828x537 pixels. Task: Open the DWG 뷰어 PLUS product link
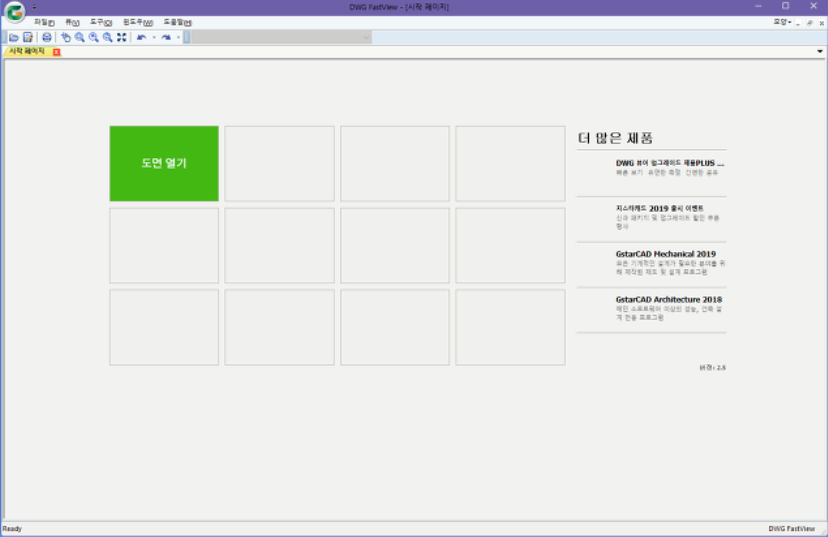click(x=670, y=163)
